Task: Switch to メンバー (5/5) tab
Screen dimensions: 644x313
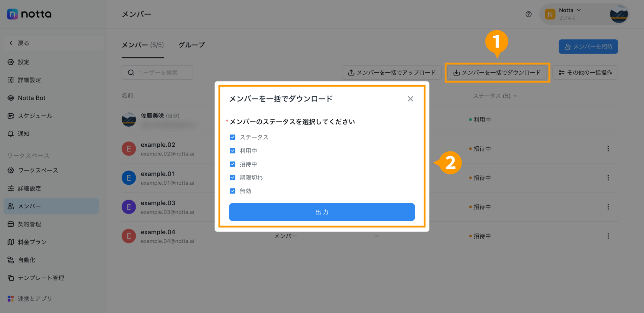Action: coord(143,45)
